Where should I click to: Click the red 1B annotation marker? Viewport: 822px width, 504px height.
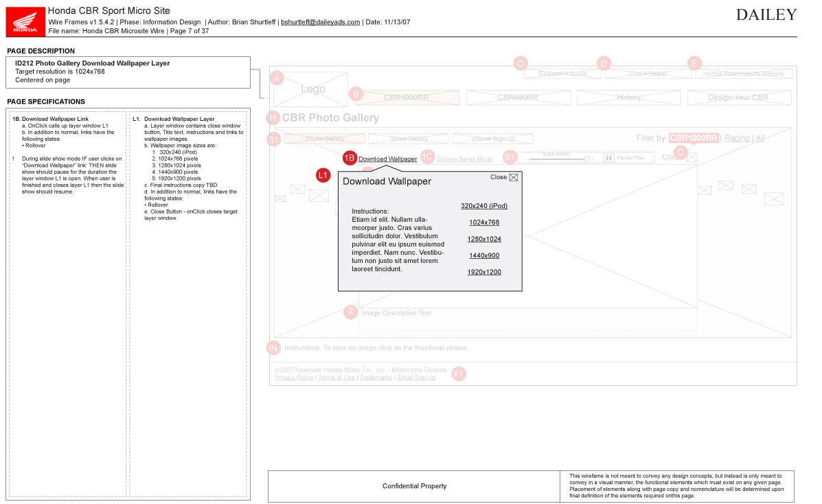(350, 158)
